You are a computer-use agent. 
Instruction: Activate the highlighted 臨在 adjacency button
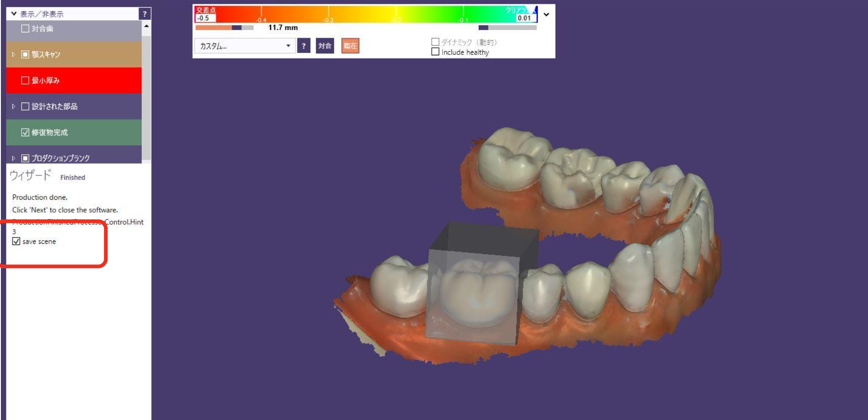pyautogui.click(x=350, y=45)
